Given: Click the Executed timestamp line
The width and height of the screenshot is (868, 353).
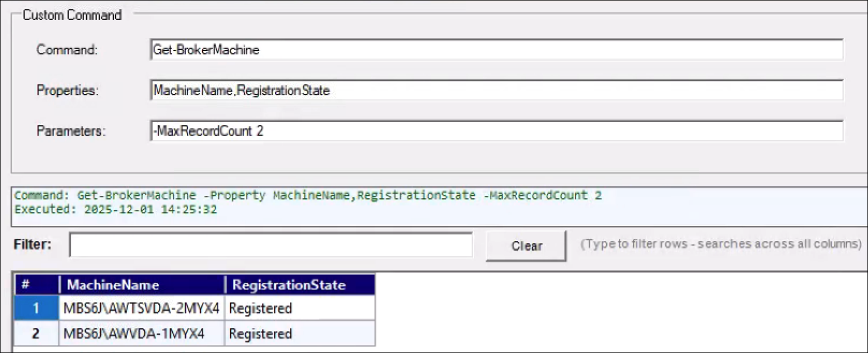Looking at the screenshot, I should [x=116, y=209].
